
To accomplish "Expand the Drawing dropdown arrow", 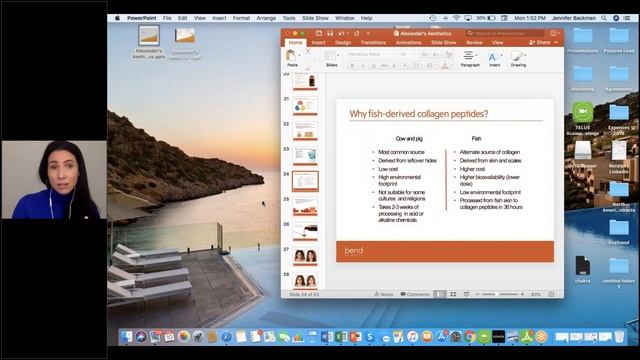I will [x=525, y=55].
